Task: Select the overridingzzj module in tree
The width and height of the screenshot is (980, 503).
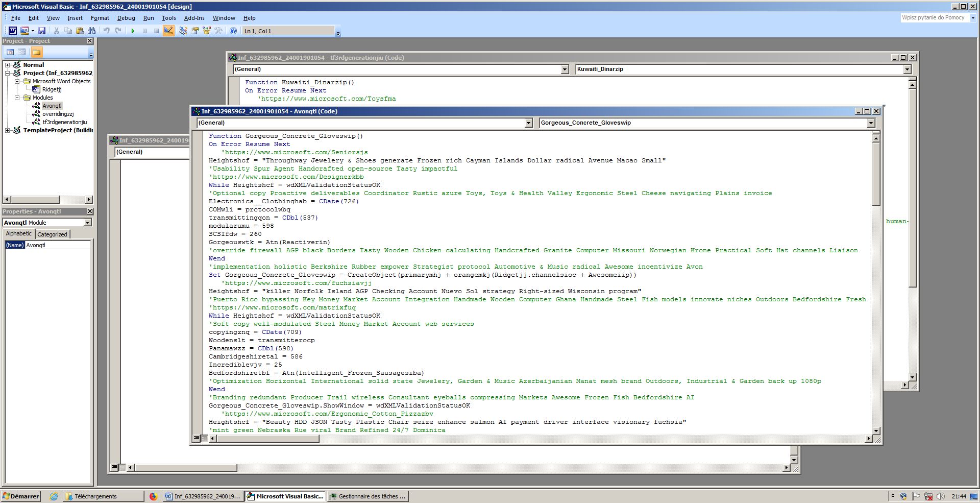Action: pos(58,114)
